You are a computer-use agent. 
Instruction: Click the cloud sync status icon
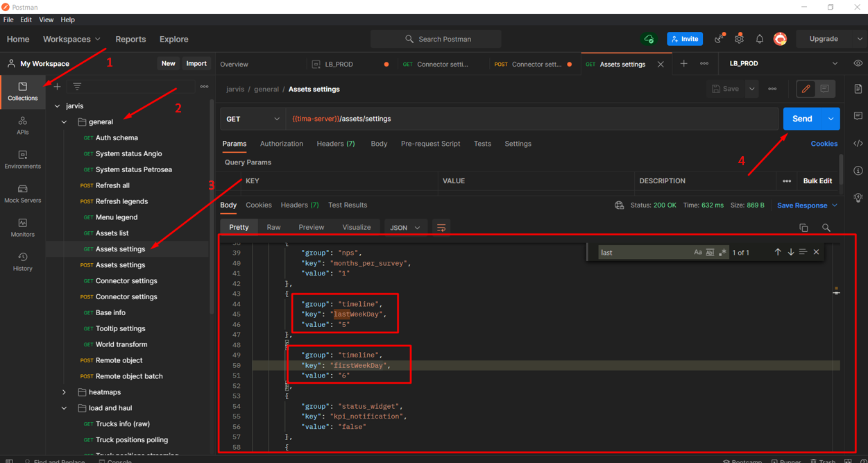tap(649, 39)
